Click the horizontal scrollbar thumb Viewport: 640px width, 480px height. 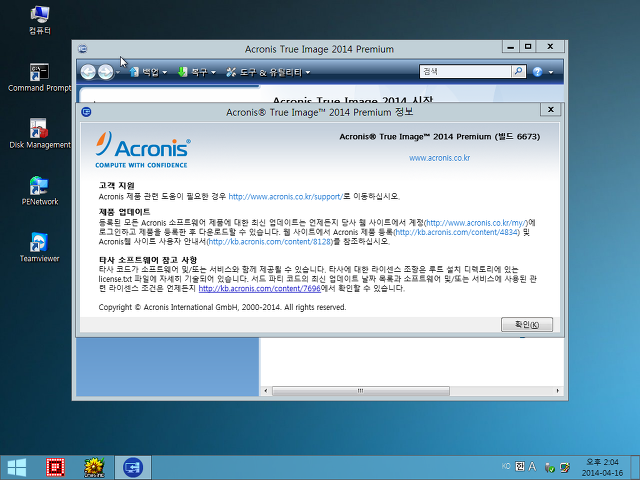click(x=360, y=391)
